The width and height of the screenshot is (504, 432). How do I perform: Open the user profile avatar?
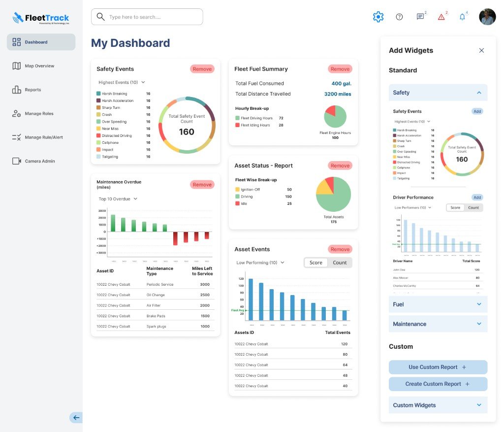487,17
